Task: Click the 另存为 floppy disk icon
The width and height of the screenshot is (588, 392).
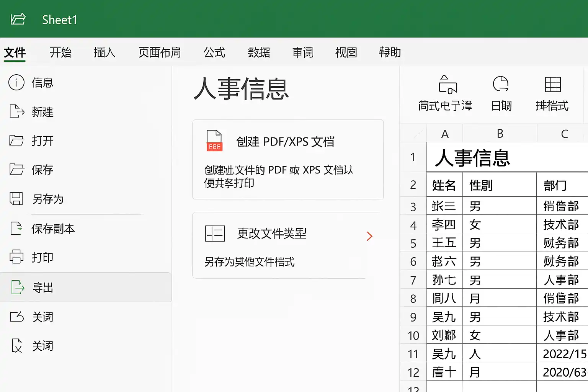Action: click(16, 199)
